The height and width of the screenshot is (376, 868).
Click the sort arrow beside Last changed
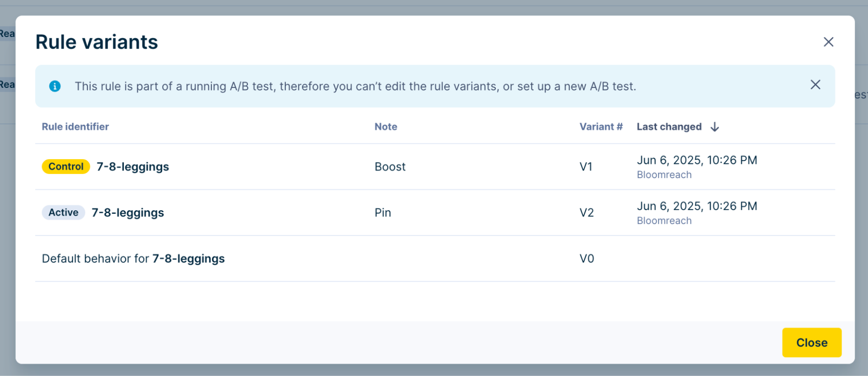pyautogui.click(x=715, y=126)
